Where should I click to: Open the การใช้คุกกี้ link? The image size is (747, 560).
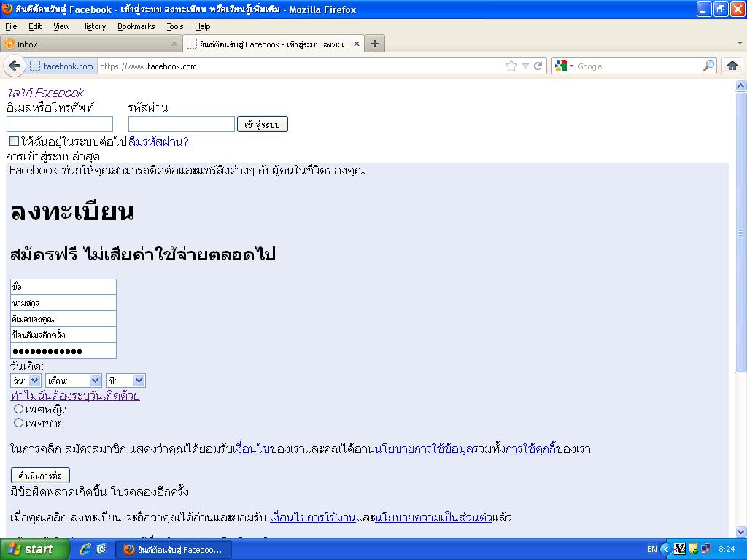pos(531,448)
